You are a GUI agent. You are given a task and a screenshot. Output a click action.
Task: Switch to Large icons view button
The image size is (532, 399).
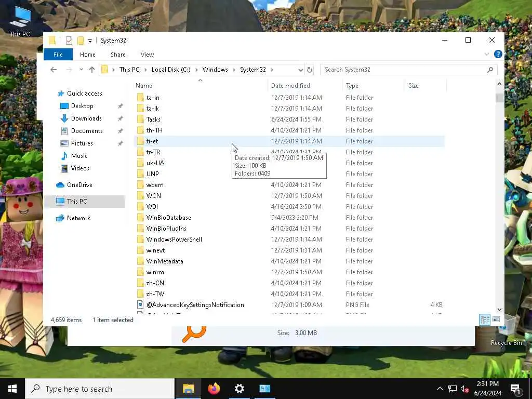(x=496, y=320)
